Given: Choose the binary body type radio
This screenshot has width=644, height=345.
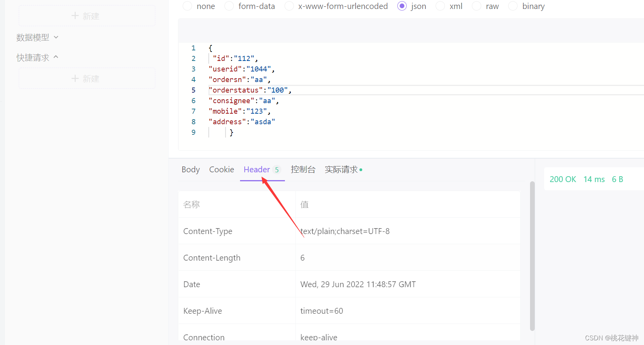Looking at the screenshot, I should [x=513, y=6].
